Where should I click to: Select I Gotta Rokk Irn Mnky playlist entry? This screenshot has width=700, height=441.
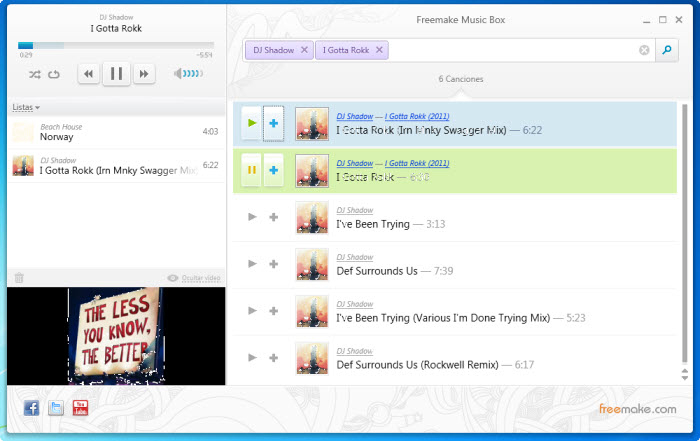(116, 166)
